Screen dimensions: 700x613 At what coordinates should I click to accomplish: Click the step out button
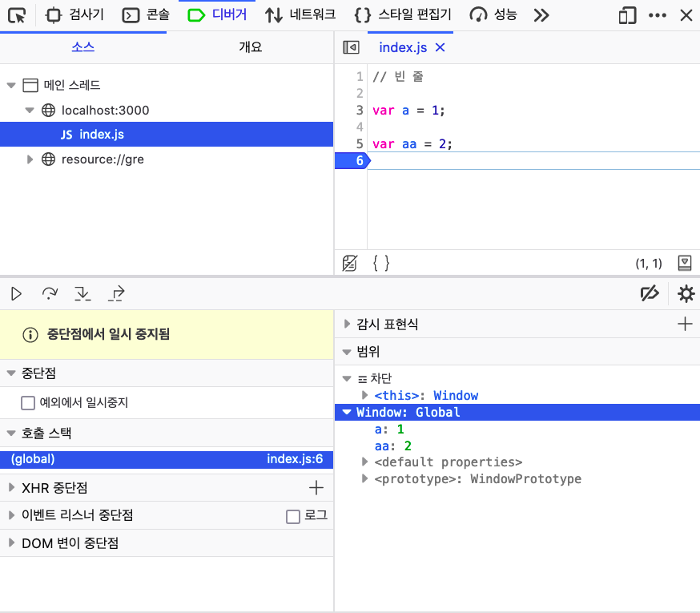(x=116, y=293)
